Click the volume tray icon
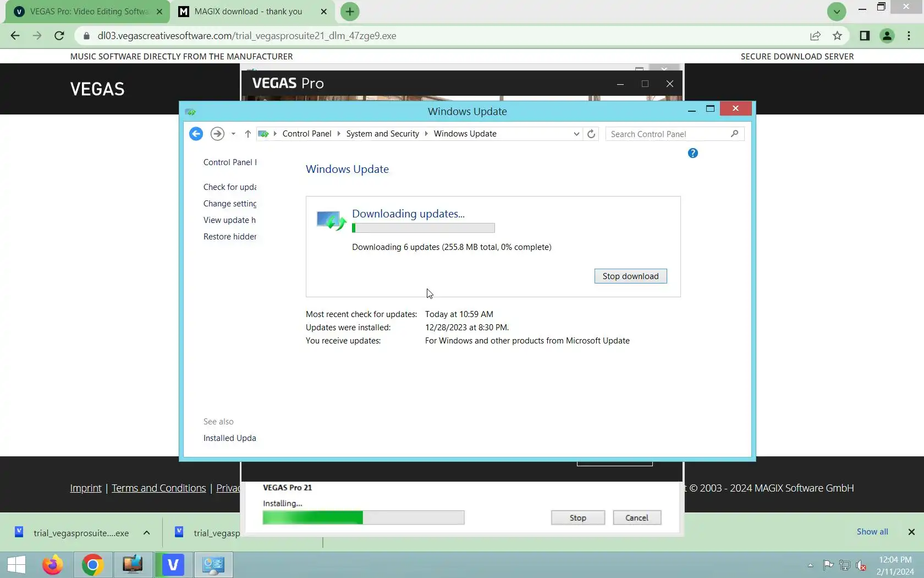This screenshot has height=578, width=924. pos(862,565)
